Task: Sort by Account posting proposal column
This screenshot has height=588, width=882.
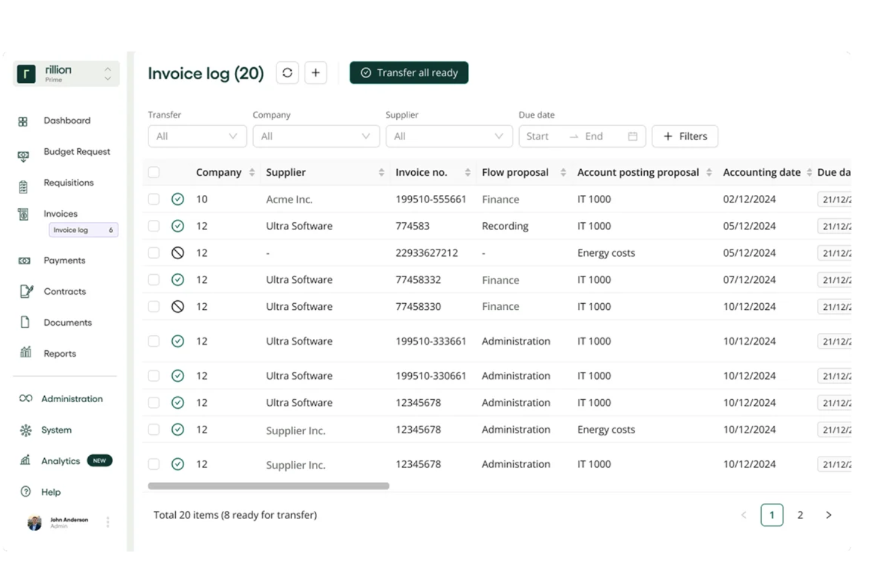Action: click(709, 172)
